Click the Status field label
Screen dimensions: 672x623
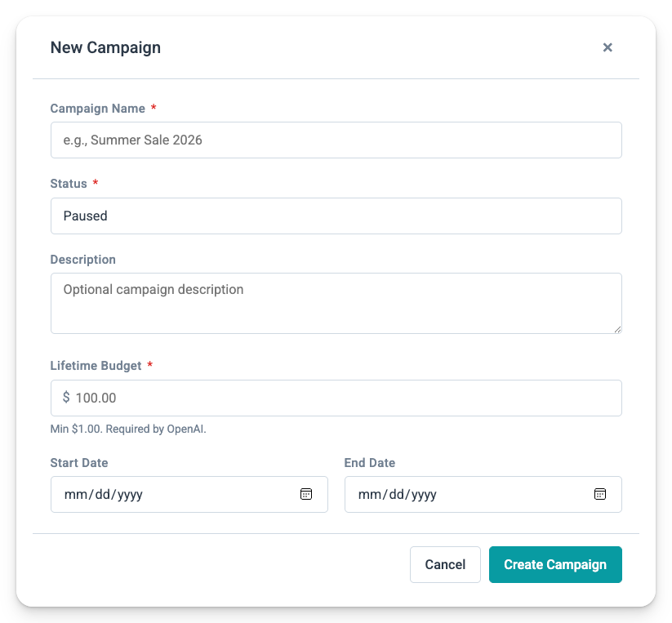[69, 184]
